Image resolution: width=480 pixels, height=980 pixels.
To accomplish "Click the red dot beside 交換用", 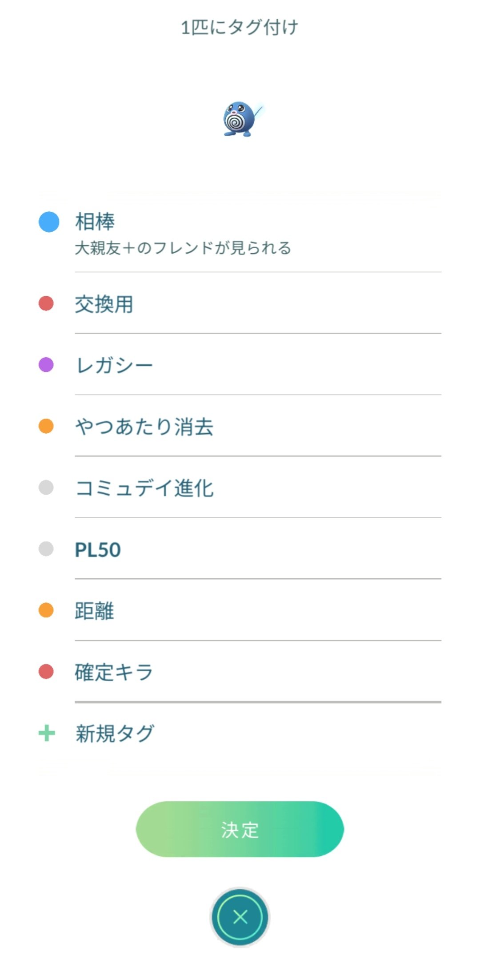I will [46, 304].
